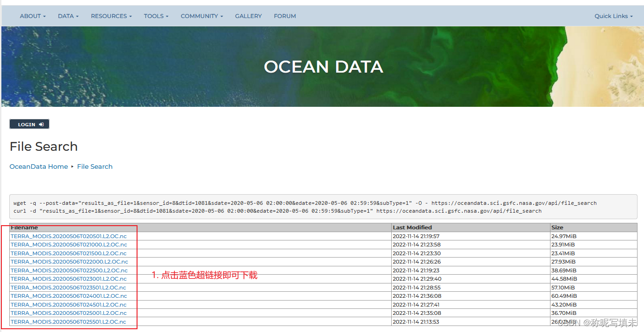
Task: Click the File Search page heading
Action: (x=44, y=147)
